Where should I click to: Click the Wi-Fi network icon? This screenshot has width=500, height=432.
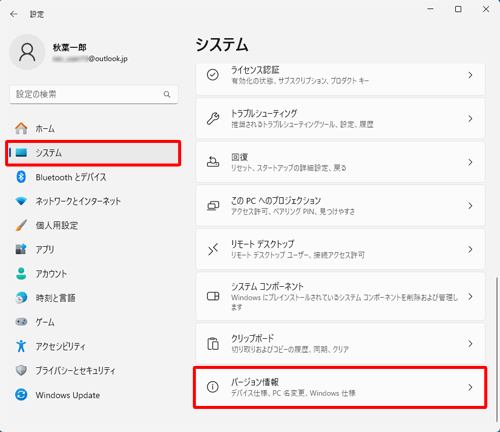(x=21, y=201)
